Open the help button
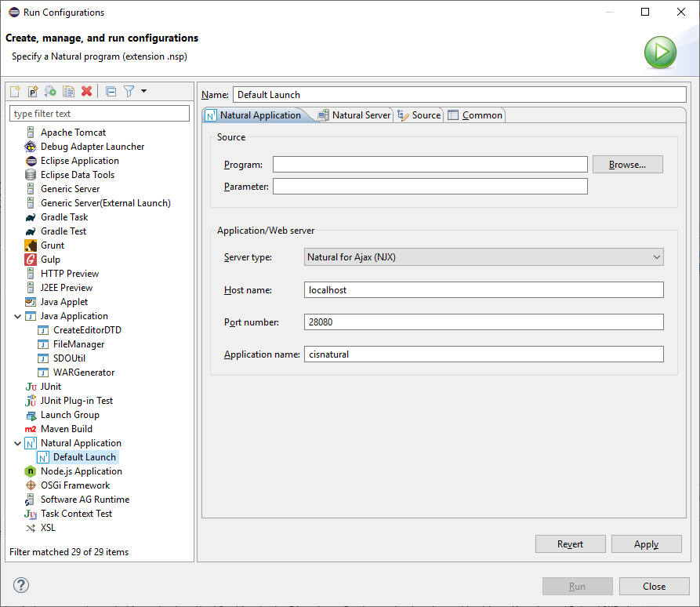 pos(20,585)
